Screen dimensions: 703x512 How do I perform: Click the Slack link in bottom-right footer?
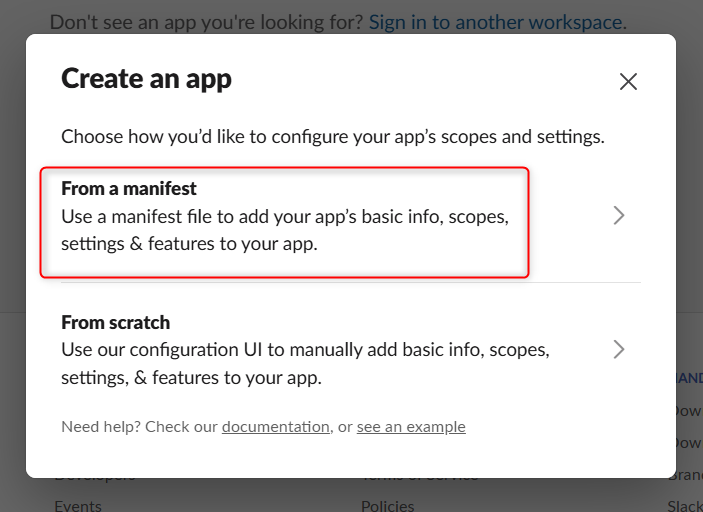pyautogui.click(x=685, y=506)
